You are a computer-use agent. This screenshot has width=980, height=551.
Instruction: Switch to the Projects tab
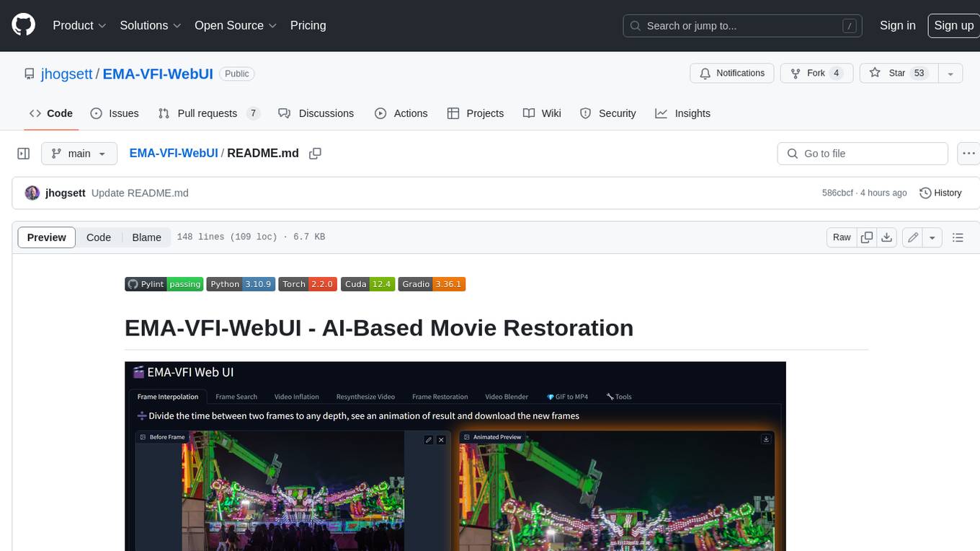click(476, 113)
